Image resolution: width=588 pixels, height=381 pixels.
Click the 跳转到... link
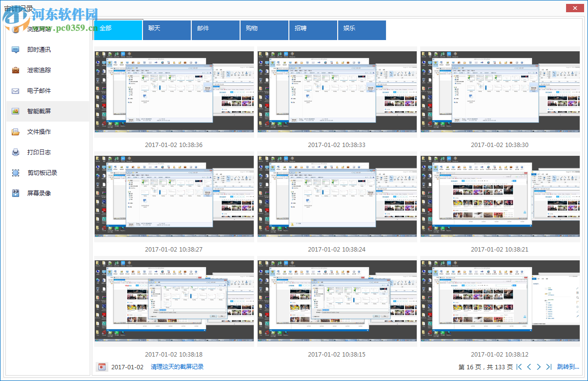point(568,367)
